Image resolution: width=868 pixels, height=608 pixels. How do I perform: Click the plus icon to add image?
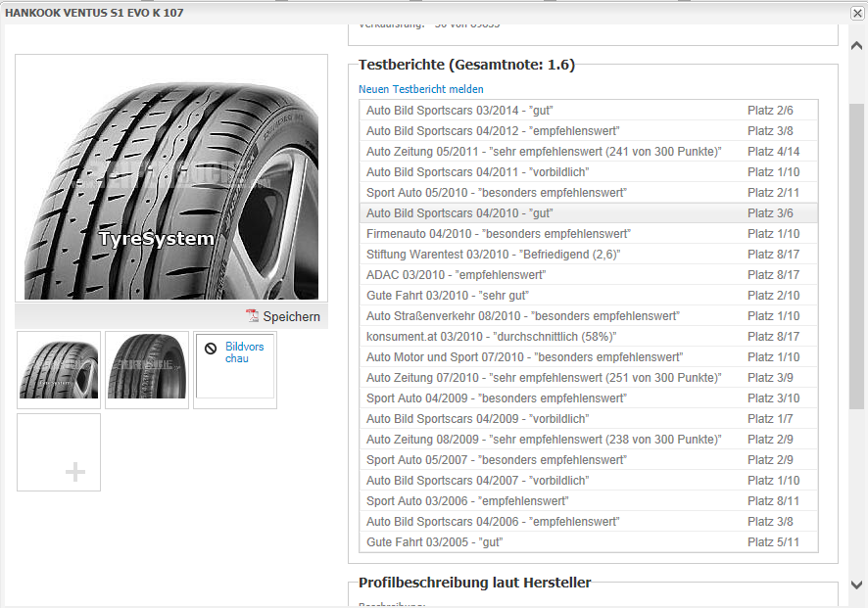[x=74, y=473]
